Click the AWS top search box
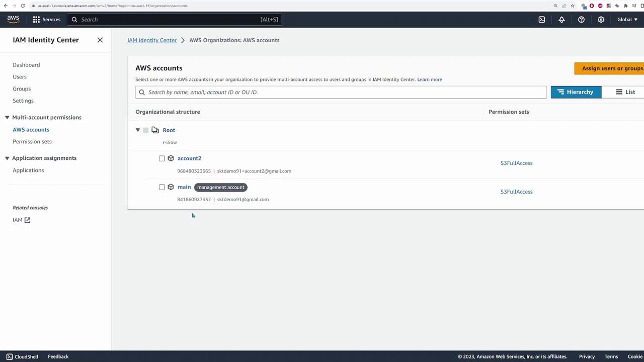 [x=174, y=20]
